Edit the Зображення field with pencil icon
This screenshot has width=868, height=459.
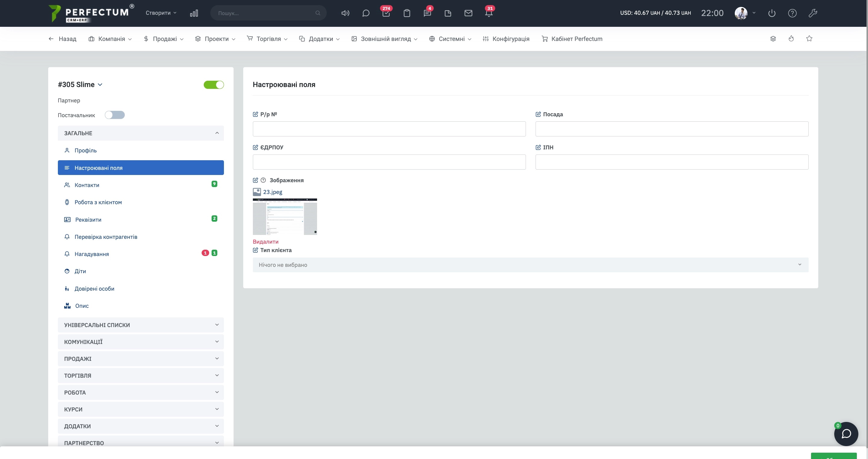coord(255,180)
